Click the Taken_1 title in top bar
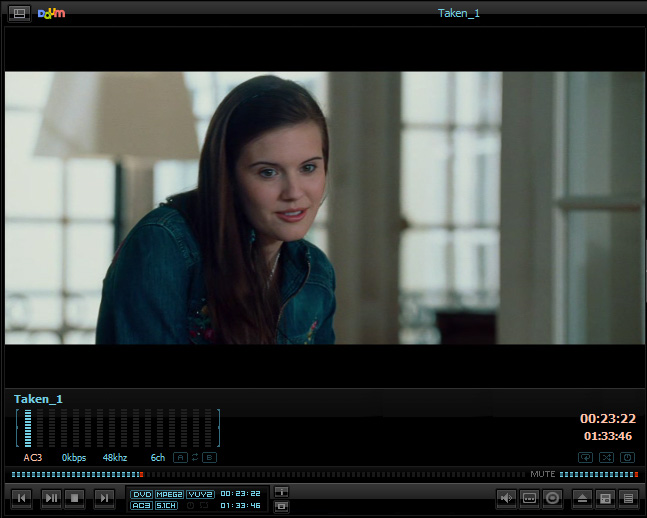This screenshot has width=647, height=518. tap(459, 13)
